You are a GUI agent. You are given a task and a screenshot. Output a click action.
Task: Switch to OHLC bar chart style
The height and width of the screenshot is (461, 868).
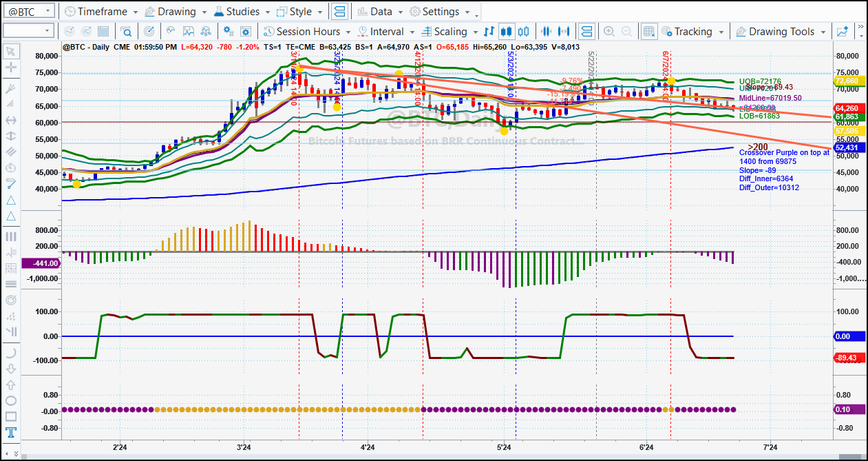point(489,31)
